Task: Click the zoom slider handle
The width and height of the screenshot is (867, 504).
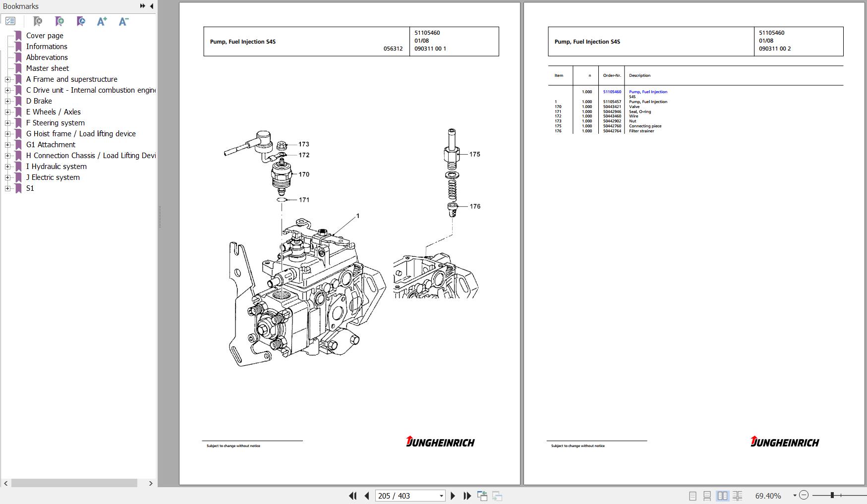Action: [832, 495]
